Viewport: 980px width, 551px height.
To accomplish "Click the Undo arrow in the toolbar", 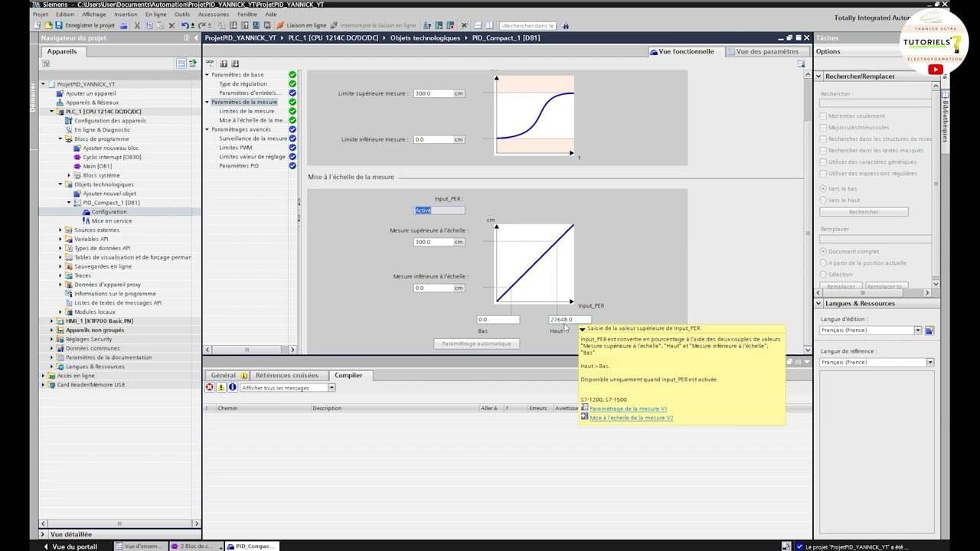I will (185, 25).
